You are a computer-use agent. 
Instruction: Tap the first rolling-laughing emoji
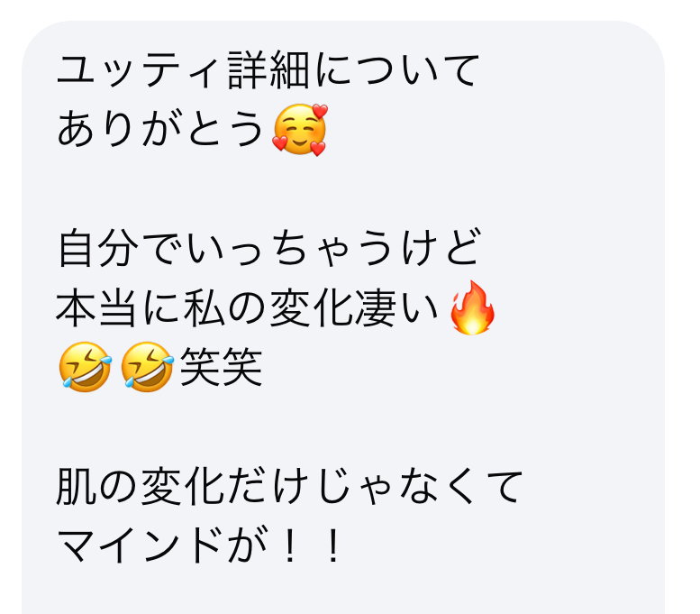[x=85, y=366]
